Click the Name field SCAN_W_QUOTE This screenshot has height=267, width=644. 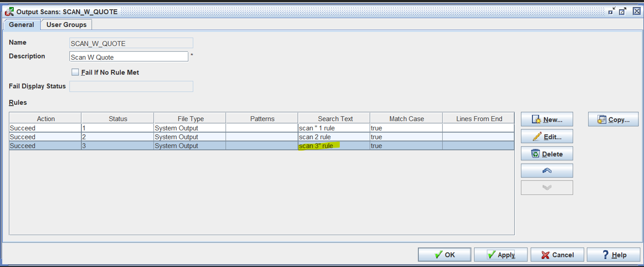click(131, 43)
